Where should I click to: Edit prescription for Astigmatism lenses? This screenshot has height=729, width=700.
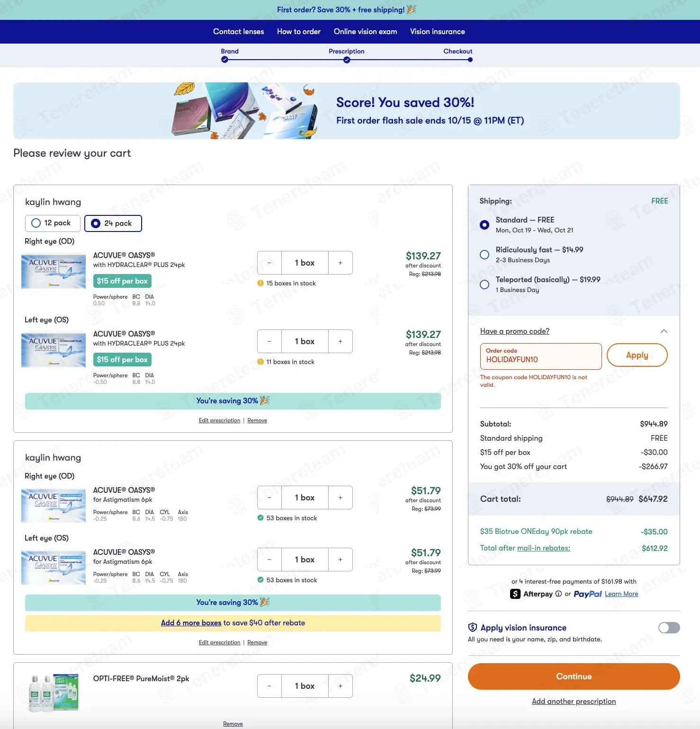(220, 642)
